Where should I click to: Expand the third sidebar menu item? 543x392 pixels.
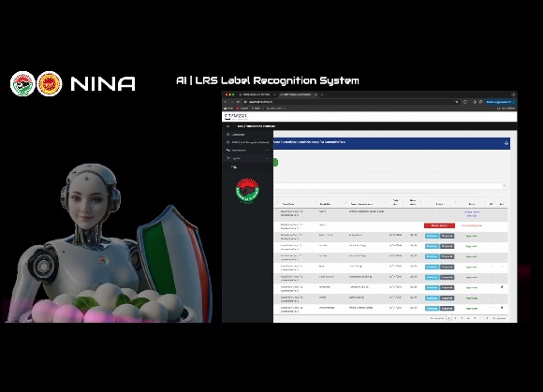[x=247, y=150]
